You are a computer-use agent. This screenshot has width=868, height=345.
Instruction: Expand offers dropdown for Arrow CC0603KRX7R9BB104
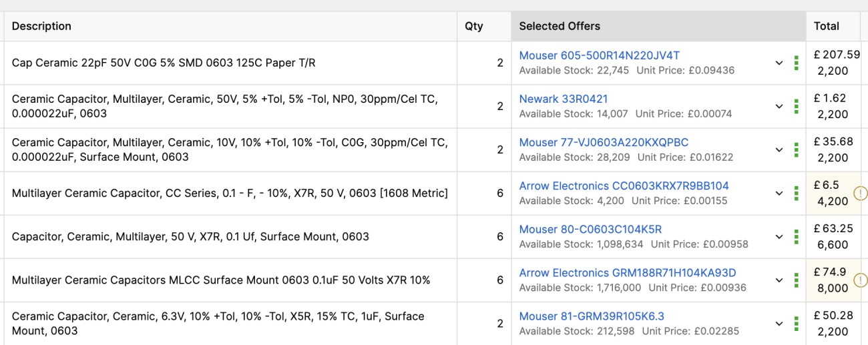779,194
